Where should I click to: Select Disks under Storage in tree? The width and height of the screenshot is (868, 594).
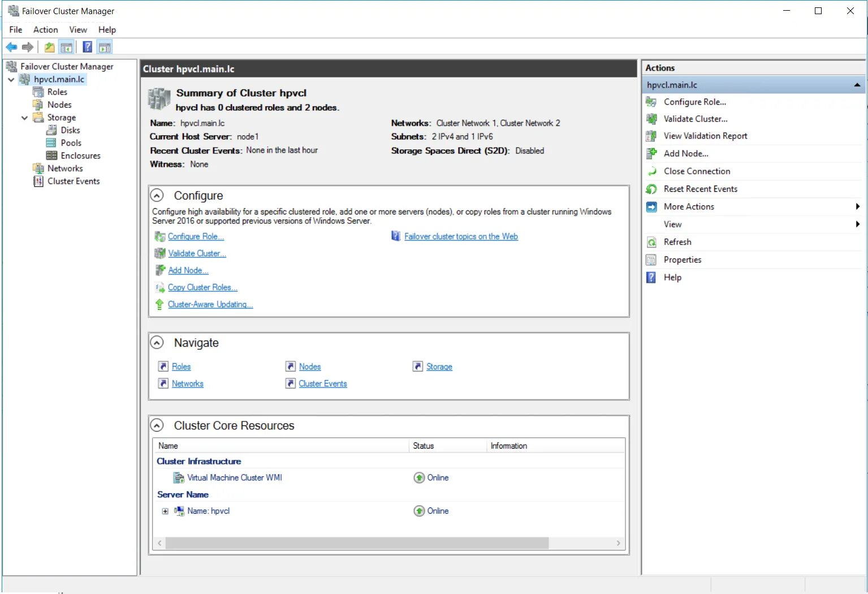(70, 130)
